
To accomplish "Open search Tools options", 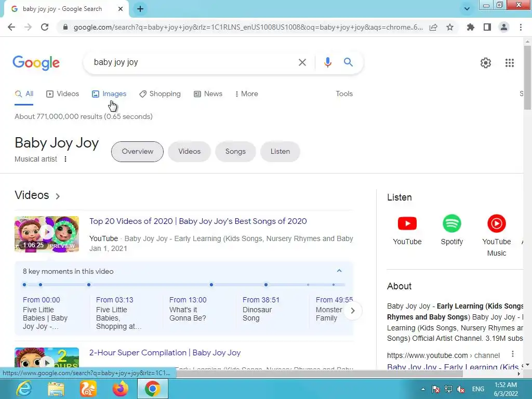I will point(344,94).
